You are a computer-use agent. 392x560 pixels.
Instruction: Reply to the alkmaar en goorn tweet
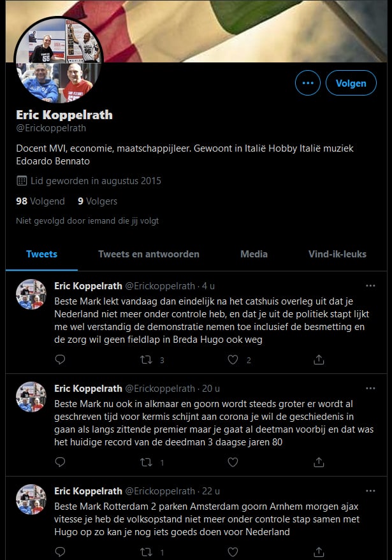[61, 463]
